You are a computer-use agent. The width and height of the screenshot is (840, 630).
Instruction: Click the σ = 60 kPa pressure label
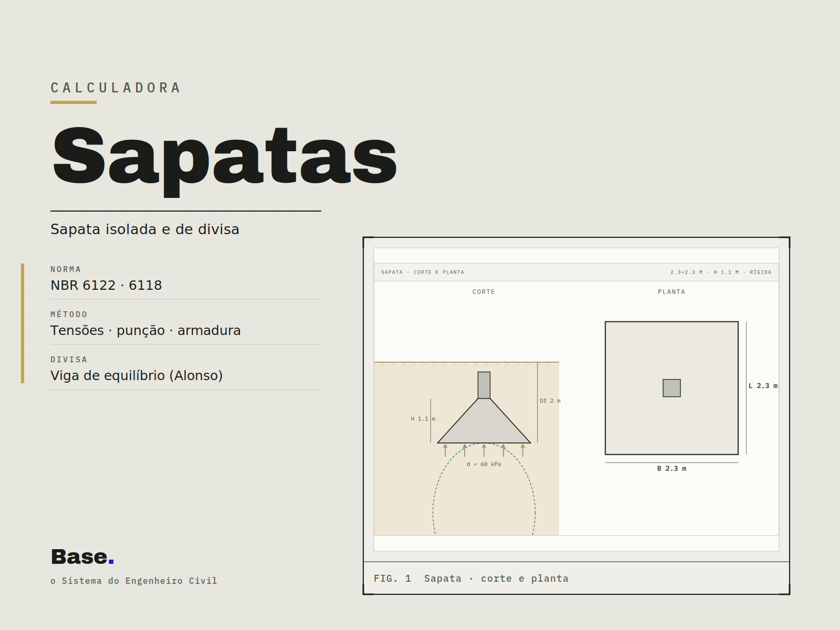click(484, 464)
